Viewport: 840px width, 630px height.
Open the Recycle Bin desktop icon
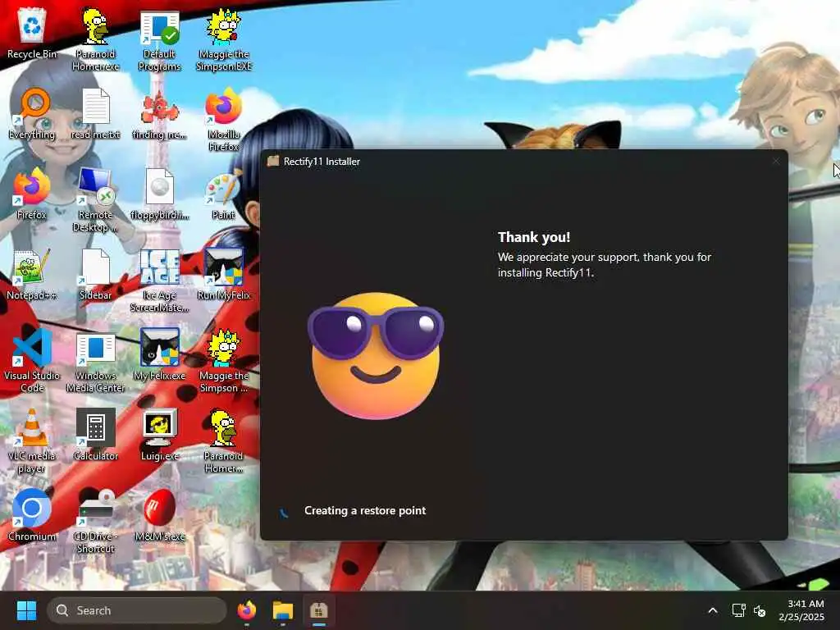click(x=32, y=33)
